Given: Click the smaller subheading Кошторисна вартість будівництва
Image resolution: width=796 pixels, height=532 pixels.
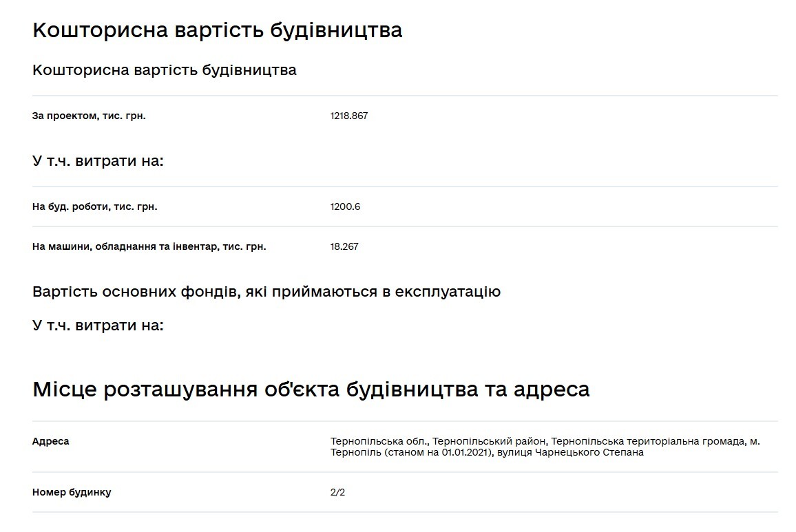Looking at the screenshot, I should [x=164, y=70].
